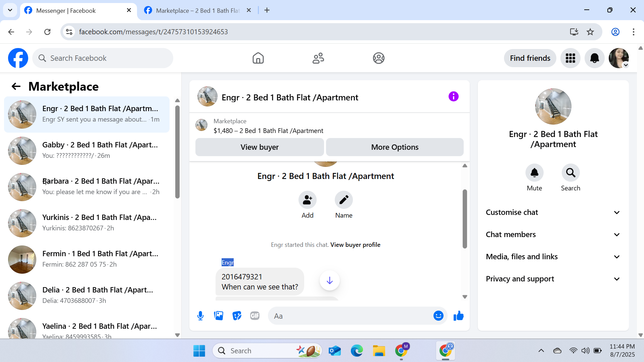Open taskbar clock 11:44 PM
Screen dimensions: 644x362
(622, 351)
